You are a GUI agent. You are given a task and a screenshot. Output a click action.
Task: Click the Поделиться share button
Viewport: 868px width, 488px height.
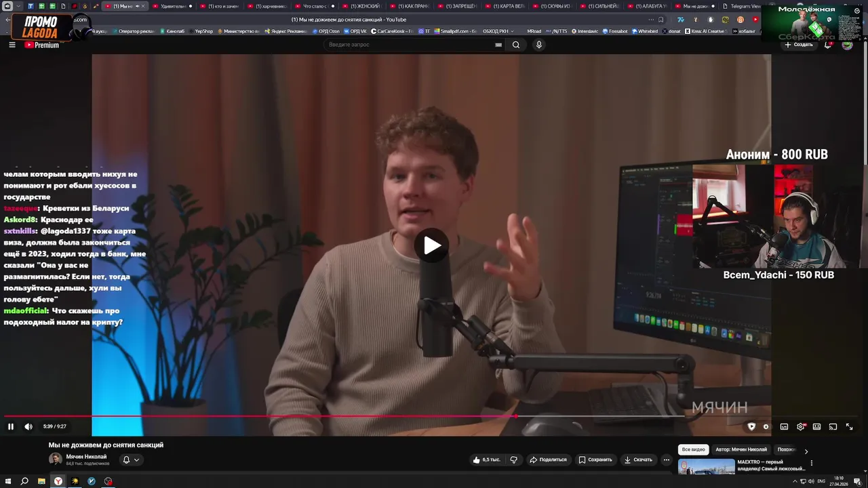[548, 460]
